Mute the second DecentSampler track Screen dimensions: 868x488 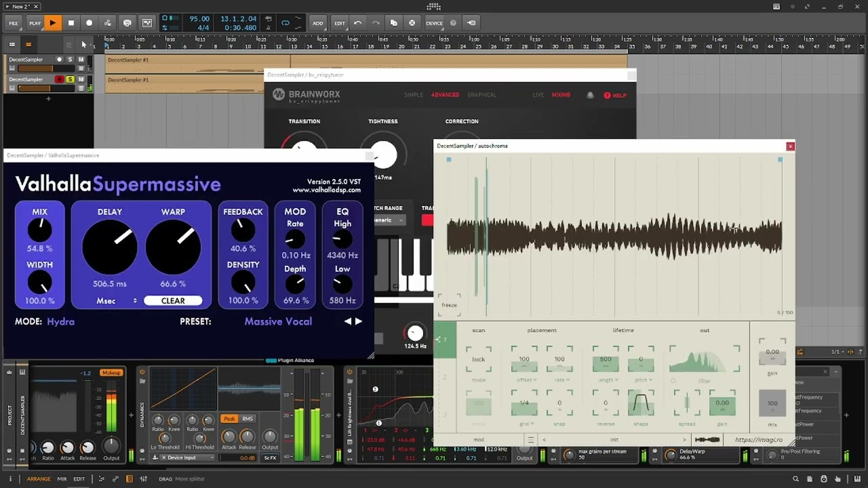81,79
